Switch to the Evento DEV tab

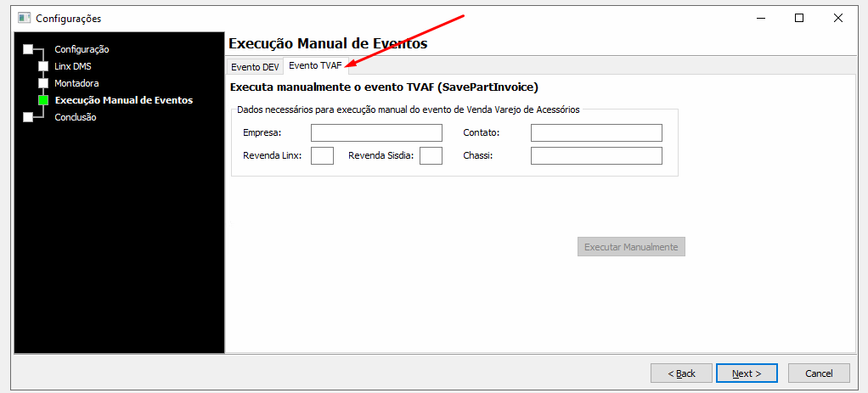pyautogui.click(x=255, y=67)
